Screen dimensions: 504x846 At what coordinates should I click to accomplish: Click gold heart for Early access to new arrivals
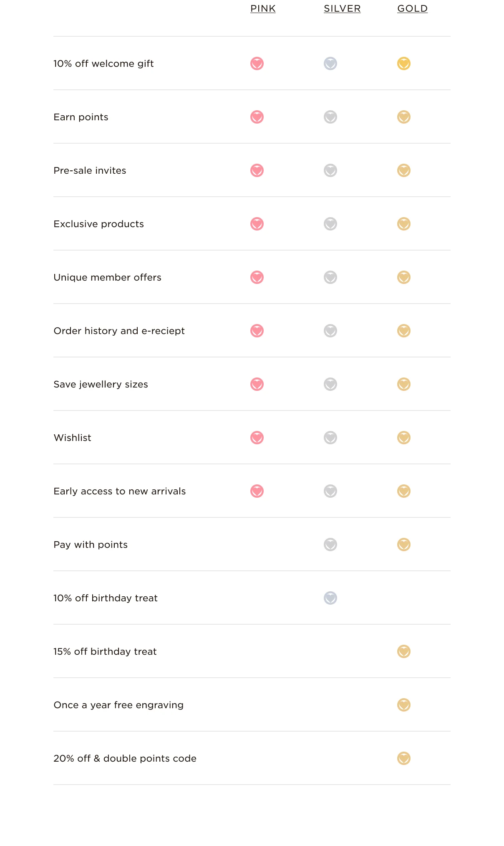click(x=404, y=491)
